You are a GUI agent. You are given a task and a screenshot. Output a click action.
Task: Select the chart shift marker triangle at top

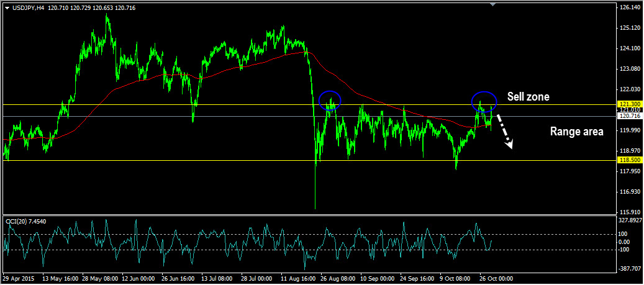click(x=493, y=4)
